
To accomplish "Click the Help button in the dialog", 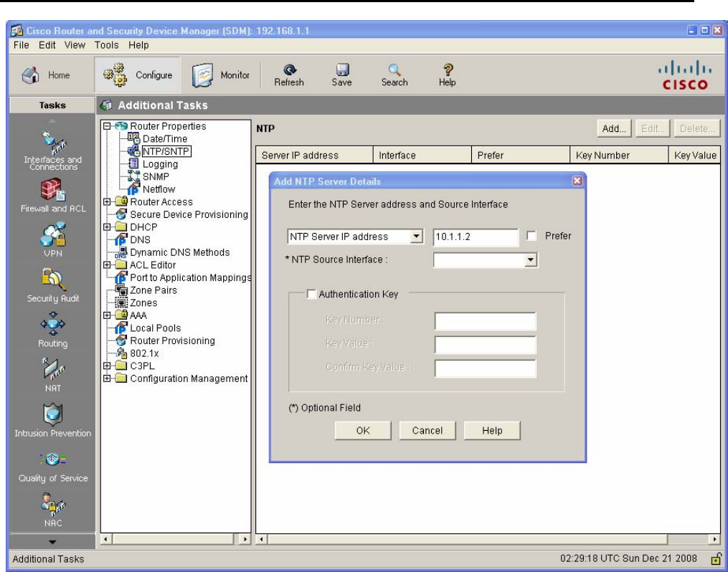I will click(x=492, y=431).
